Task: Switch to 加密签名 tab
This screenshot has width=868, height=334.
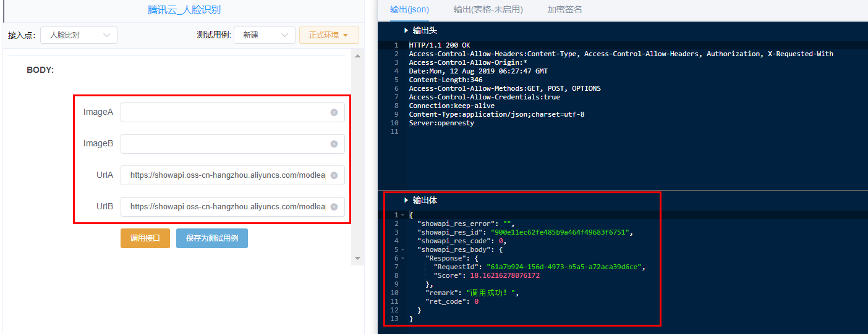Action: pos(564,10)
